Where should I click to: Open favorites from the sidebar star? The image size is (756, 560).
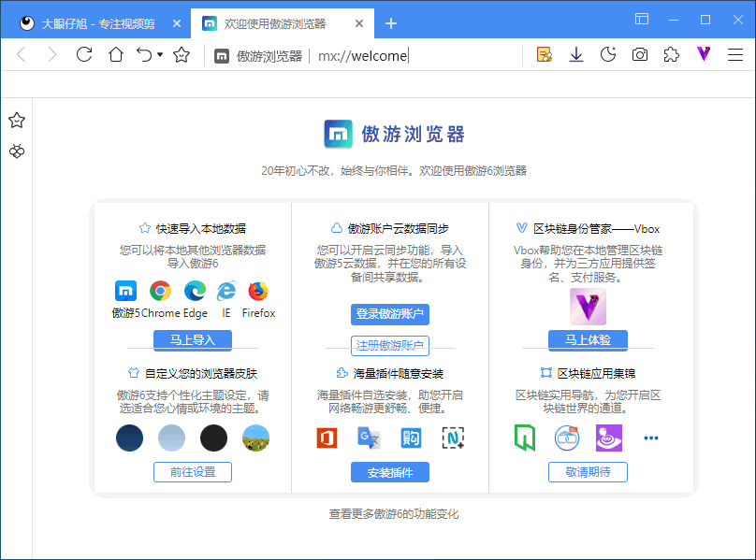click(x=17, y=120)
